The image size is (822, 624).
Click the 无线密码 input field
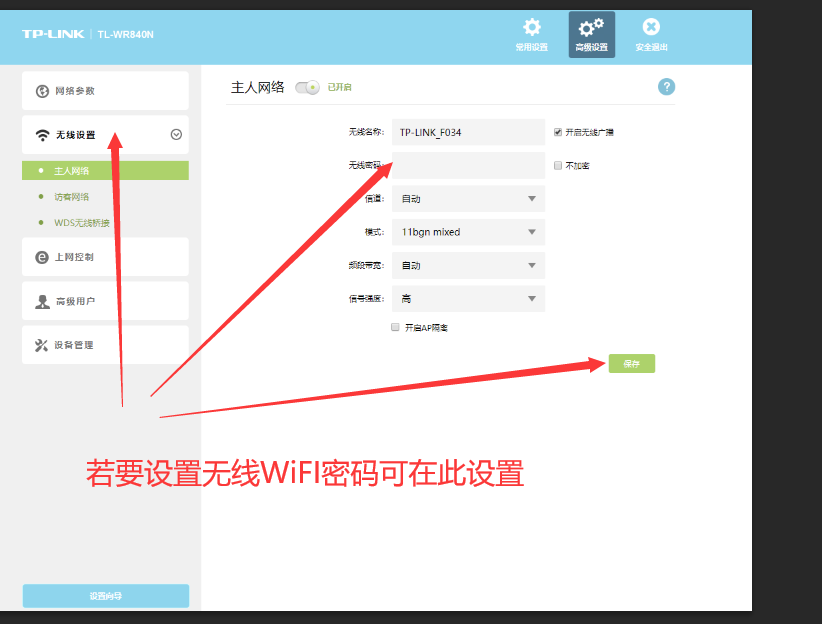point(468,165)
